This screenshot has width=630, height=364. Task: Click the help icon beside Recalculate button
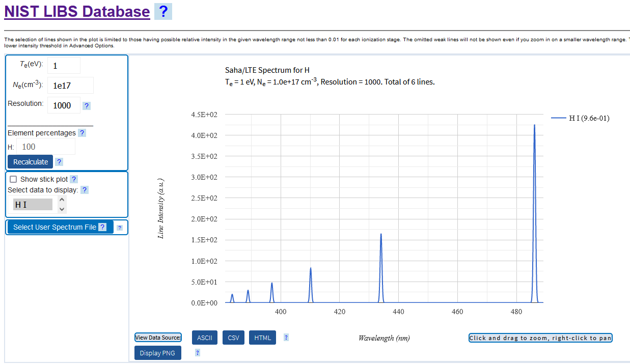pyautogui.click(x=59, y=162)
